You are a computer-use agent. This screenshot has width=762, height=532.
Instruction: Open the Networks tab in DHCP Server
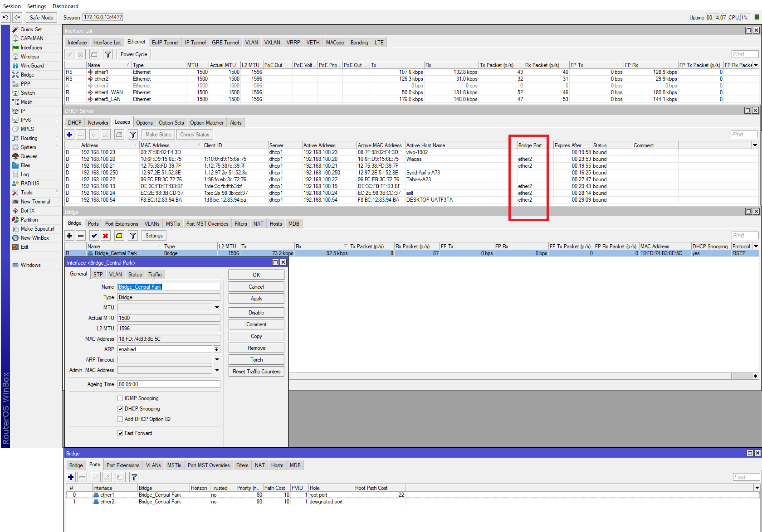pos(98,123)
